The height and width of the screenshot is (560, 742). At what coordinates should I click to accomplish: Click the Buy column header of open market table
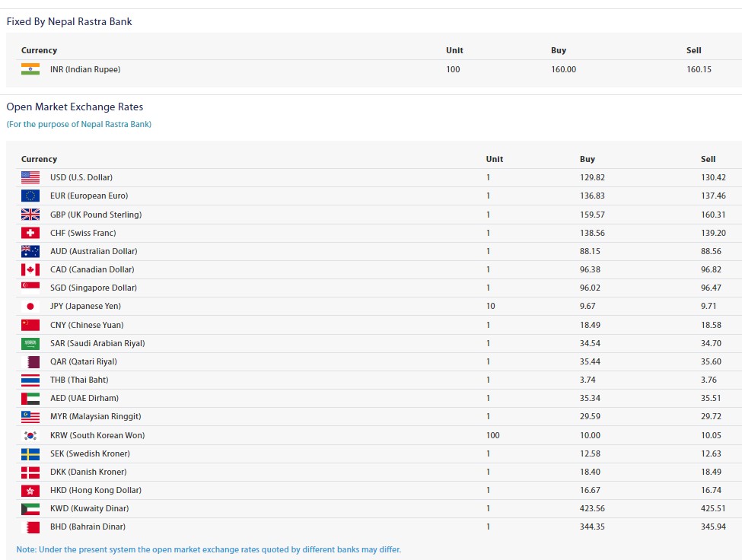coord(588,159)
